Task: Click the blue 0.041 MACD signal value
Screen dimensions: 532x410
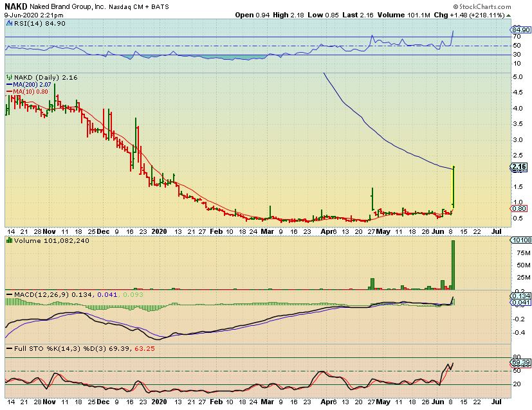Action: click(x=107, y=294)
